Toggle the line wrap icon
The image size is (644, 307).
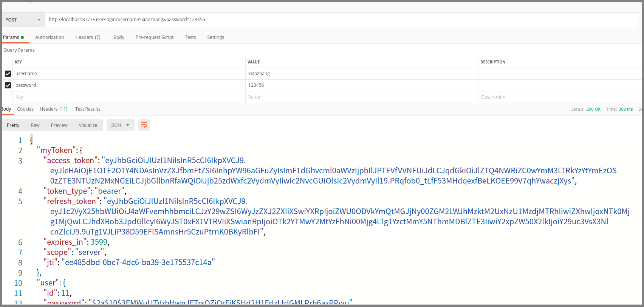[144, 125]
